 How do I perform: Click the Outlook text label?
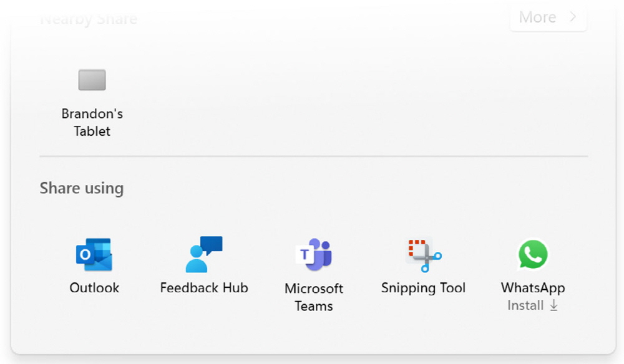(94, 288)
